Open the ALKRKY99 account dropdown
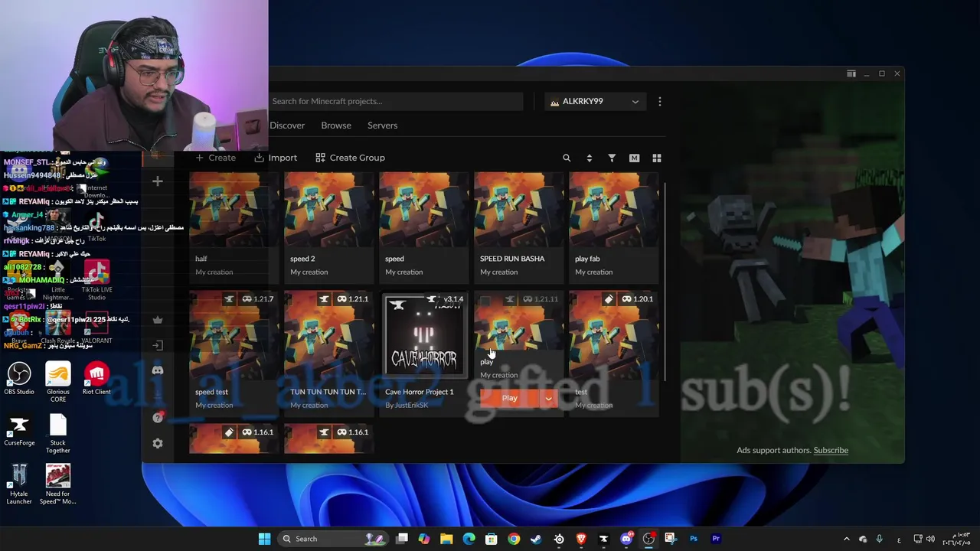This screenshot has width=980, height=551. pyautogui.click(x=595, y=101)
